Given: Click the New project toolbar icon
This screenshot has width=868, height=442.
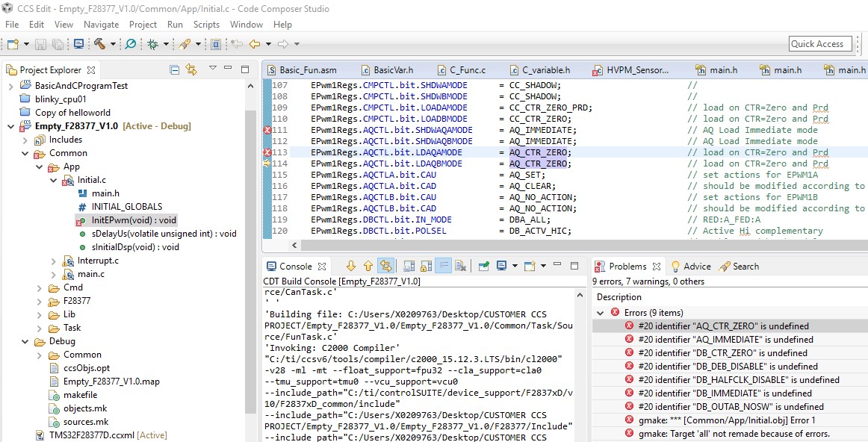Looking at the screenshot, I should coord(13,44).
